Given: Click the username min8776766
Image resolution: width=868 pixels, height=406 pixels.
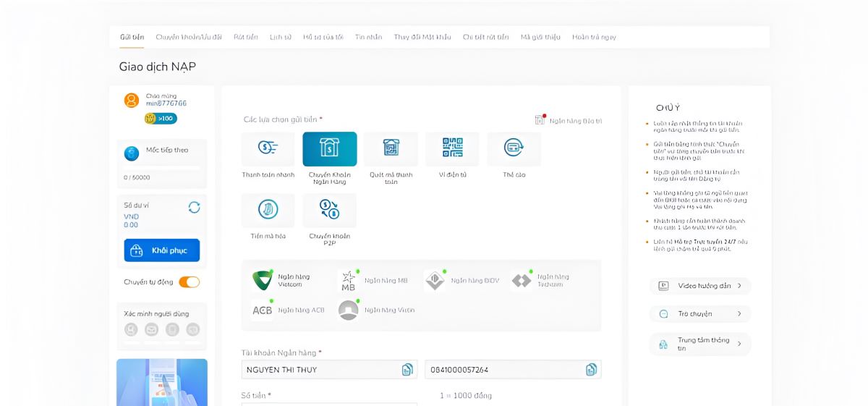Looking at the screenshot, I should coord(166,103).
